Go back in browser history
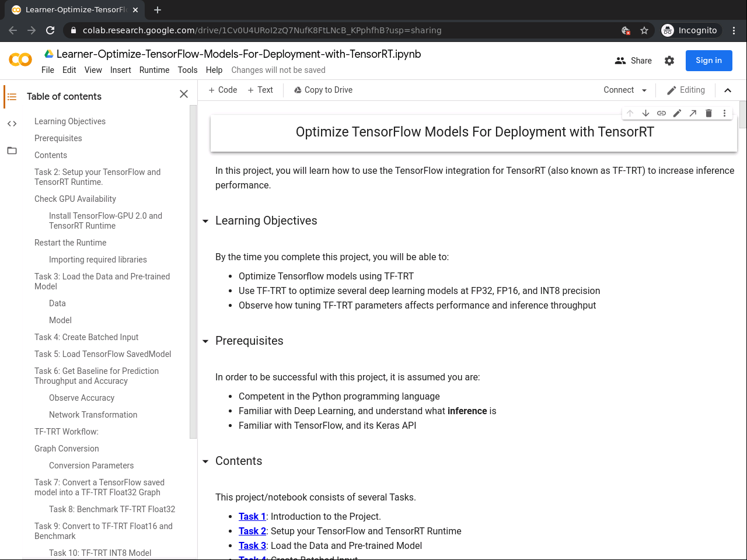Viewport: 747px width, 560px height. click(13, 30)
